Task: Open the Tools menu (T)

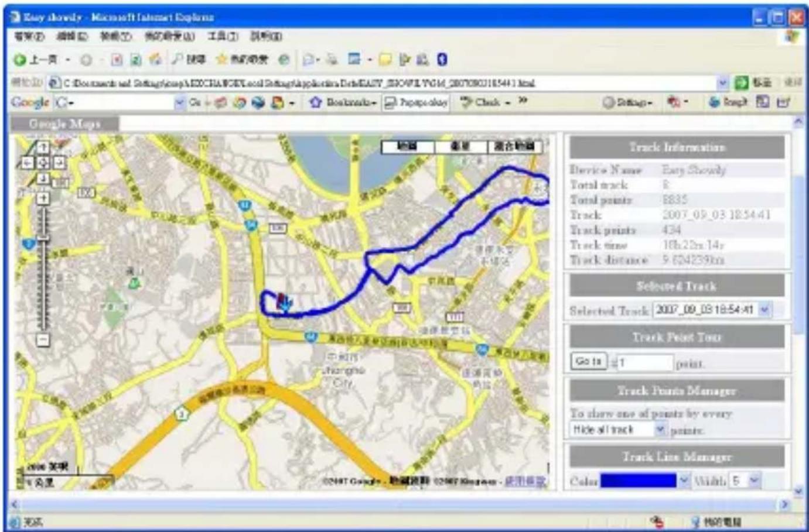Action: pos(223,36)
